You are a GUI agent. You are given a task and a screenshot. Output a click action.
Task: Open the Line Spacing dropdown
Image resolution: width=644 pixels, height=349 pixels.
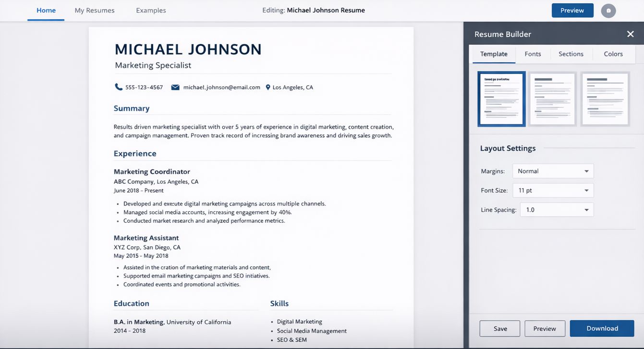(x=553, y=210)
